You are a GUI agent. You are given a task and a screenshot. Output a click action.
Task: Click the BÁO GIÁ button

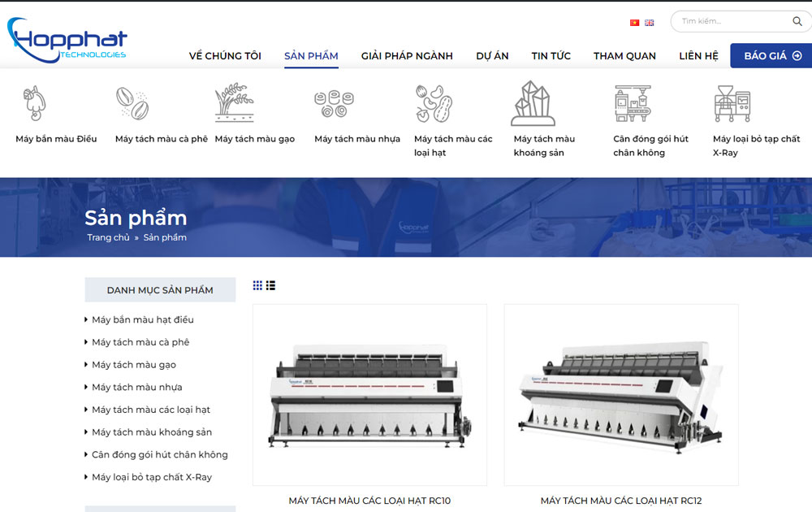tap(771, 55)
